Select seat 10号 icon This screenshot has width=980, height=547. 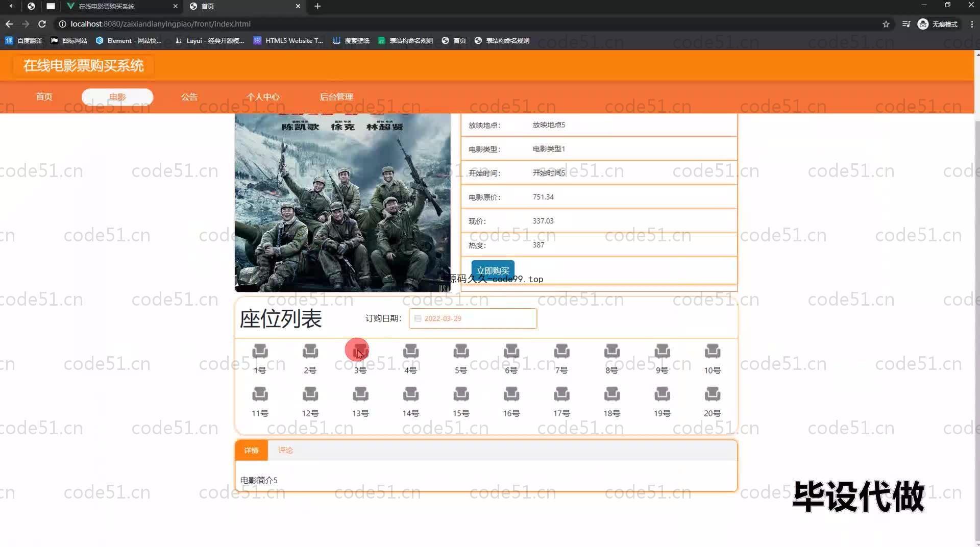(x=712, y=351)
